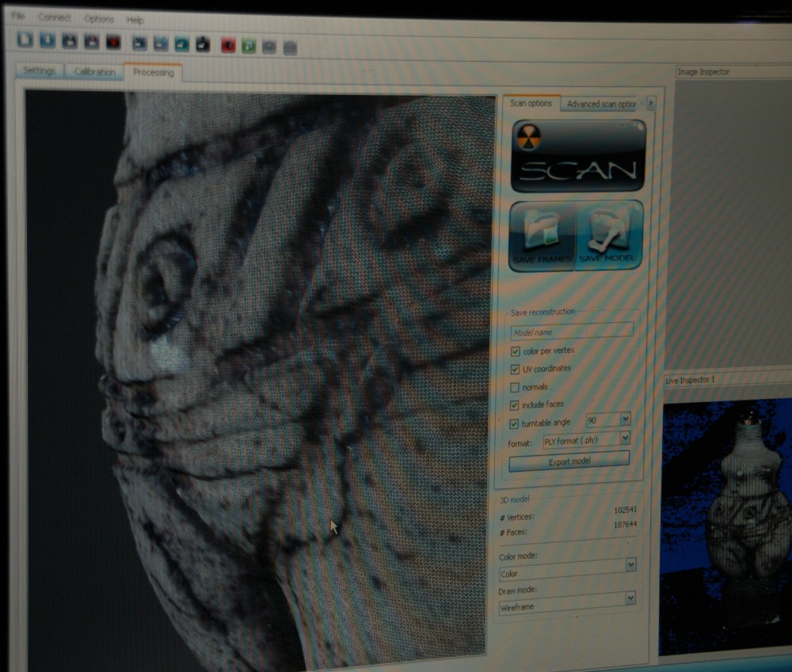The image size is (792, 672).
Task: Toggle the color per vertex checkbox
Action: pyautogui.click(x=516, y=351)
